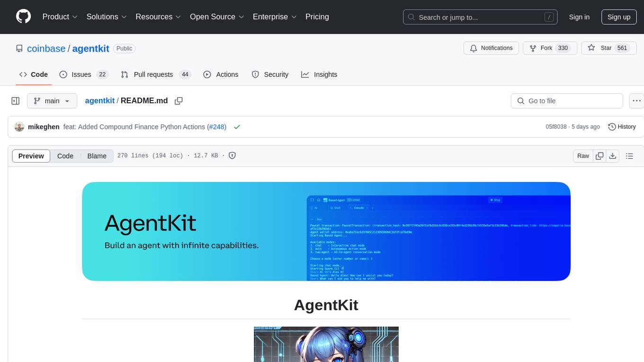Click the Sign in link
The image size is (644, 362).
pyautogui.click(x=579, y=17)
